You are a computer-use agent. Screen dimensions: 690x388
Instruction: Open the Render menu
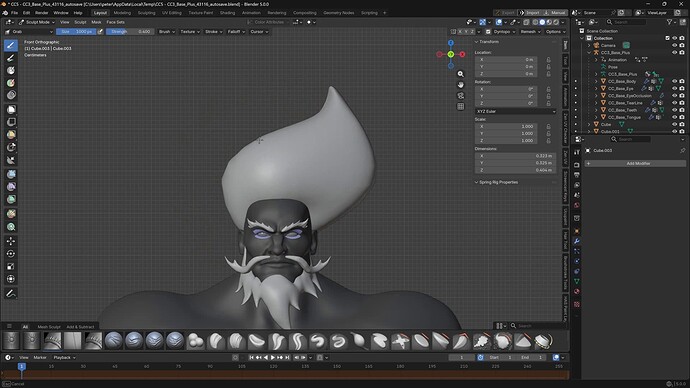pyautogui.click(x=41, y=13)
